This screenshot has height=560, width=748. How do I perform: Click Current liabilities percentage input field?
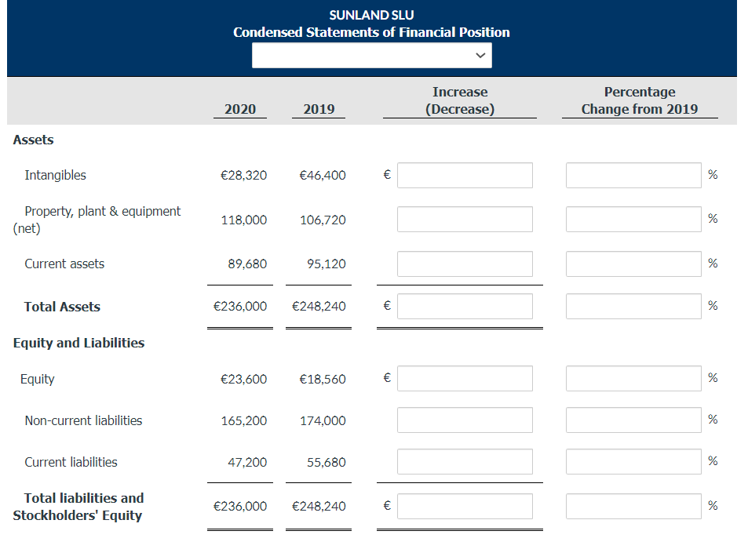(633, 461)
